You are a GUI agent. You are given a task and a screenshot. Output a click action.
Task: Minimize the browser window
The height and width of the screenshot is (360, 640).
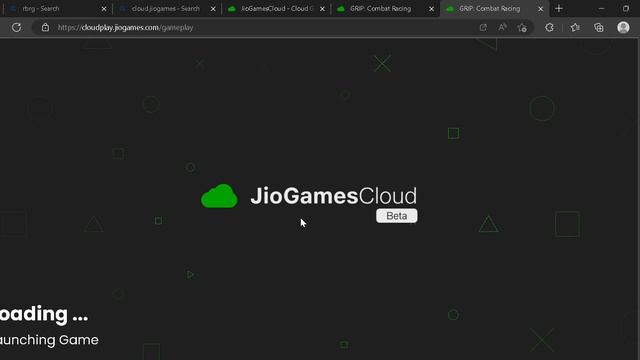coord(601,9)
